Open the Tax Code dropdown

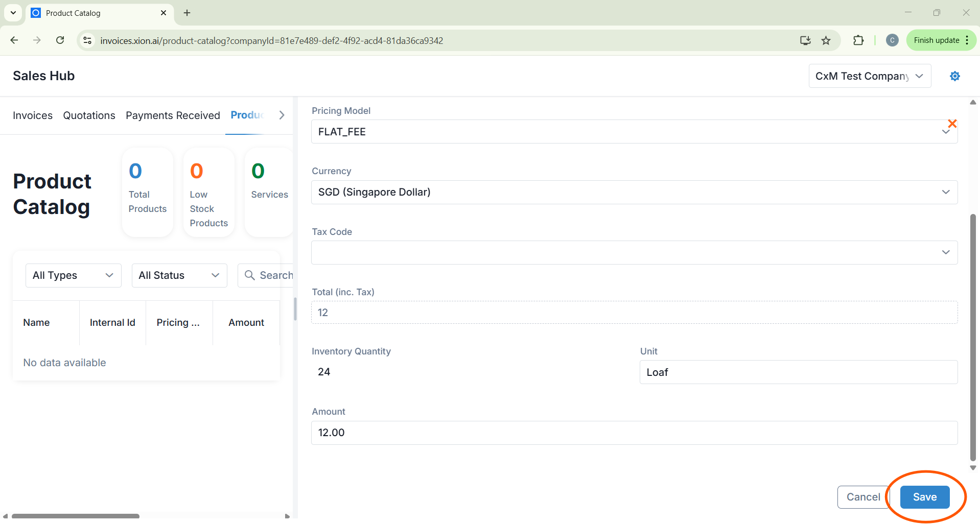pos(634,252)
